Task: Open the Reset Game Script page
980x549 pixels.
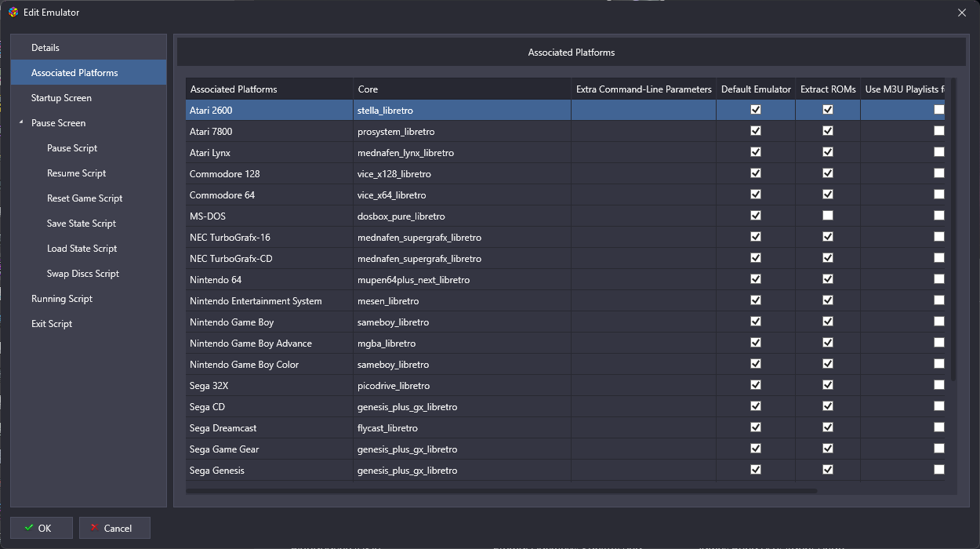Action: coord(89,198)
